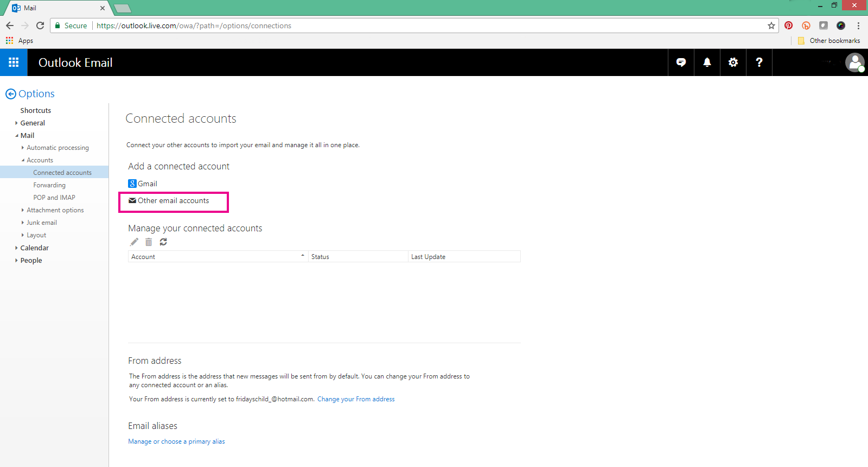The width and height of the screenshot is (868, 467).
Task: Click the edit pencil icon for connected accounts
Action: point(134,242)
